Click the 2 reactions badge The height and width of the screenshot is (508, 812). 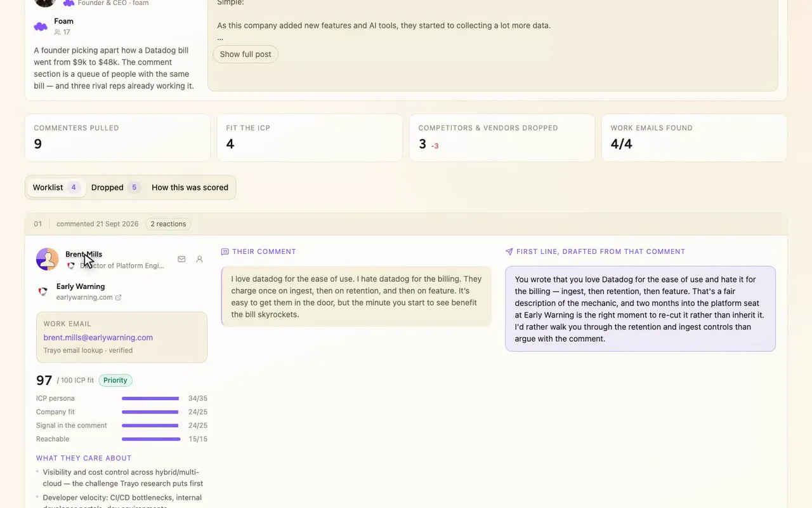[x=168, y=224]
